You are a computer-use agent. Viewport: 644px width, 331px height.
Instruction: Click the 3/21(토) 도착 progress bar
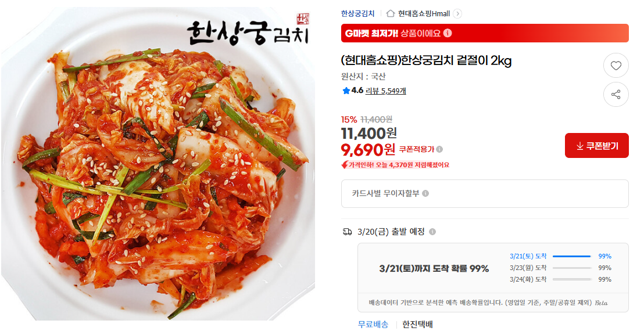tap(571, 256)
